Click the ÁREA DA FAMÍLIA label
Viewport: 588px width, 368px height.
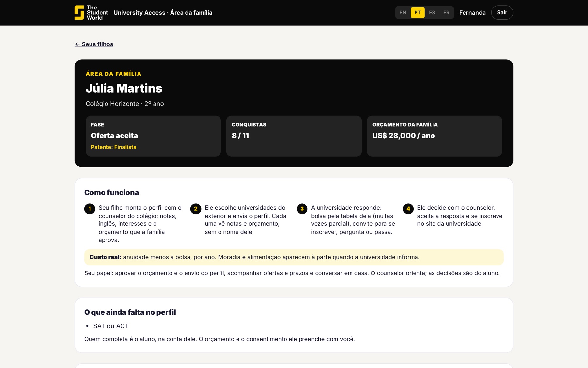pos(113,74)
